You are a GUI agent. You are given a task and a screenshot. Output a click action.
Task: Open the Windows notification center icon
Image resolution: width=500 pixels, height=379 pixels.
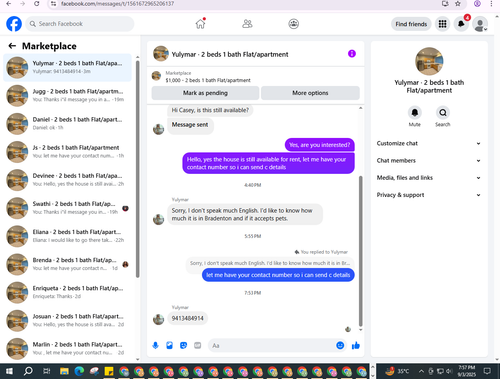[487, 371]
